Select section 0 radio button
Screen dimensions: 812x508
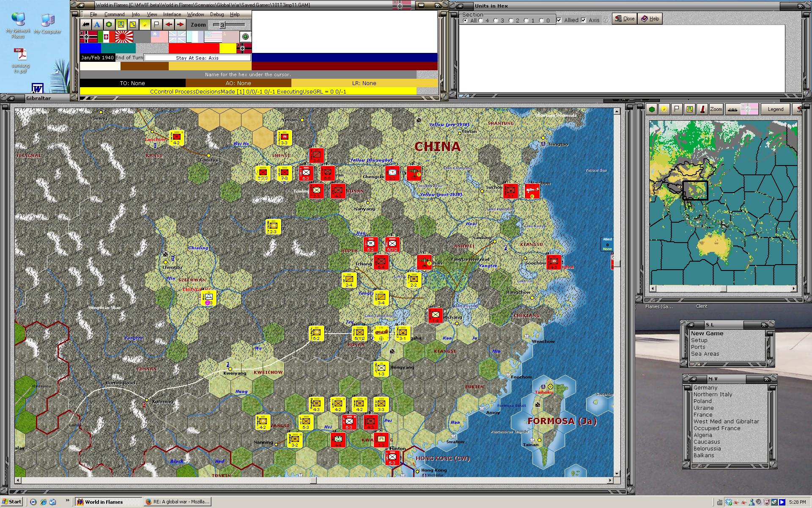pos(541,20)
